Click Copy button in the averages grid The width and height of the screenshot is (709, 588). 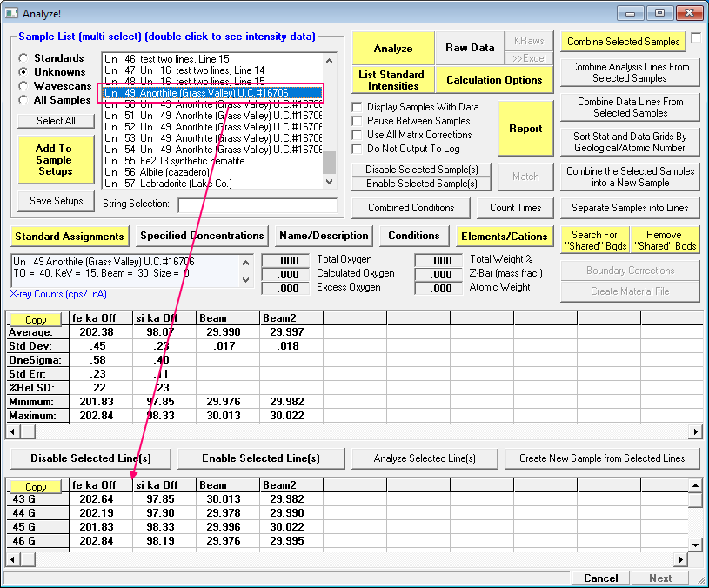pos(36,320)
